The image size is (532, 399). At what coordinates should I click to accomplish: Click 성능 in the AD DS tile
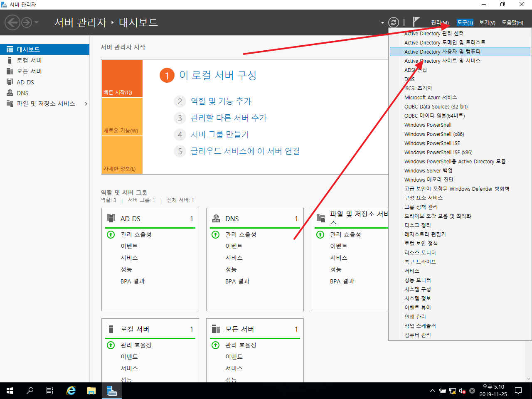(126, 269)
